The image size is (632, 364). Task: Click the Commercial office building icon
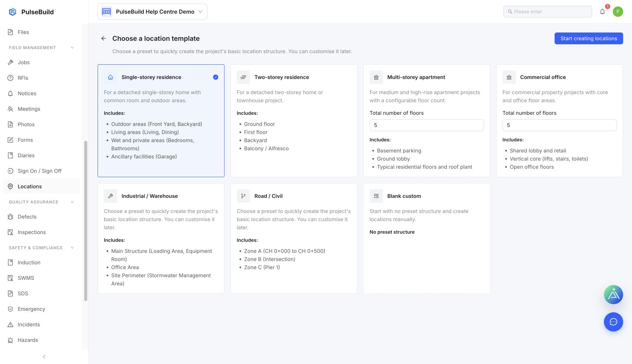[509, 77]
